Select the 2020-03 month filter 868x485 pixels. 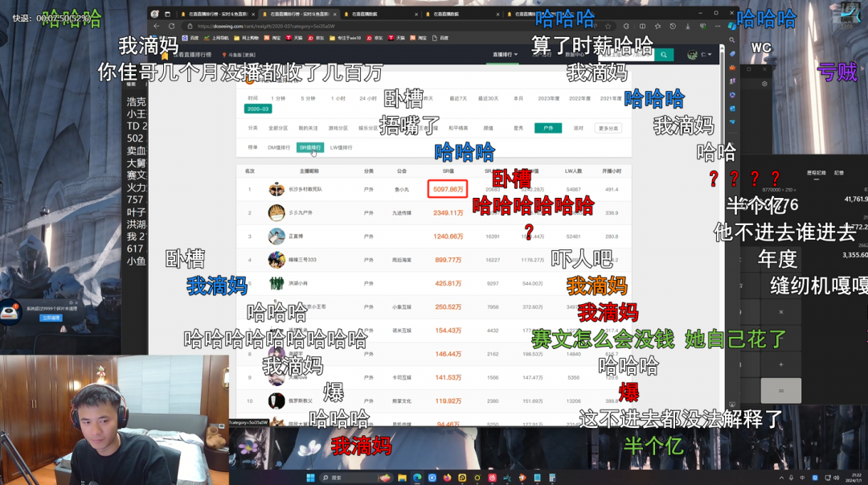(258, 109)
